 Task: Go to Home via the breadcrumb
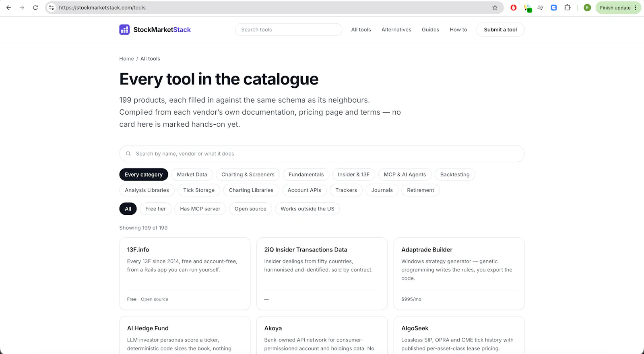click(126, 59)
